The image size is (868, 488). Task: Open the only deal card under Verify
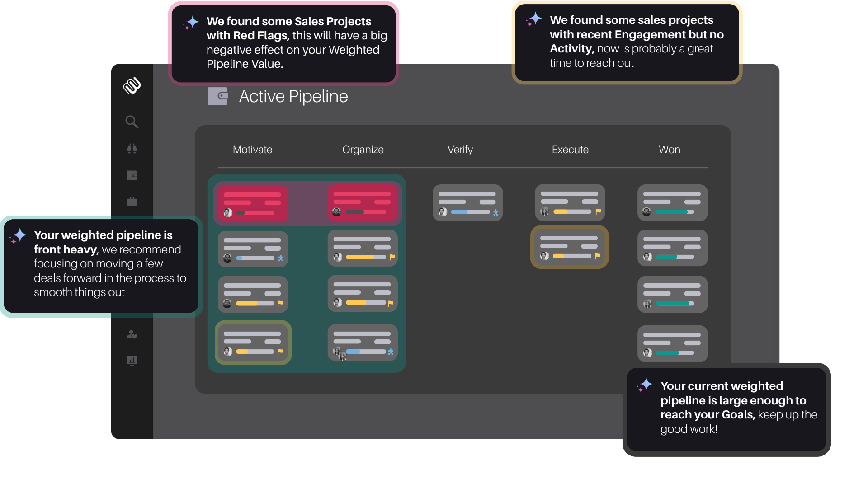point(467,202)
